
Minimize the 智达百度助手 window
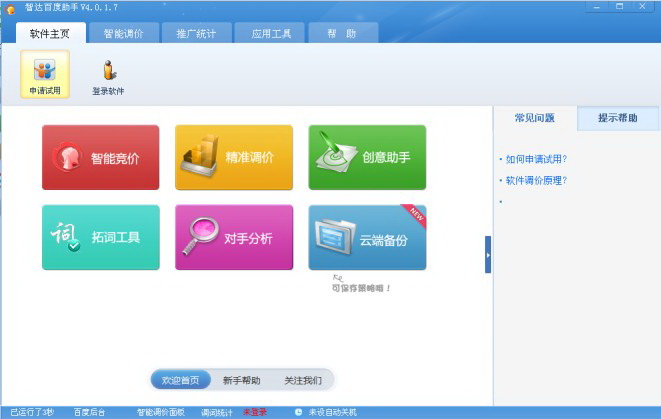click(597, 7)
